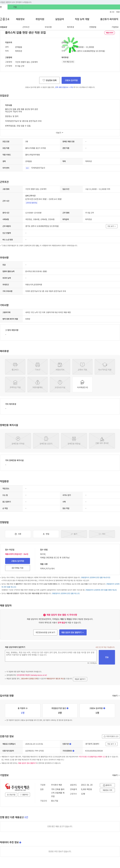Click the 근무시간 협의가능 tag
This screenshot has height=868, width=120.
pyautogui.click(x=31, y=203)
